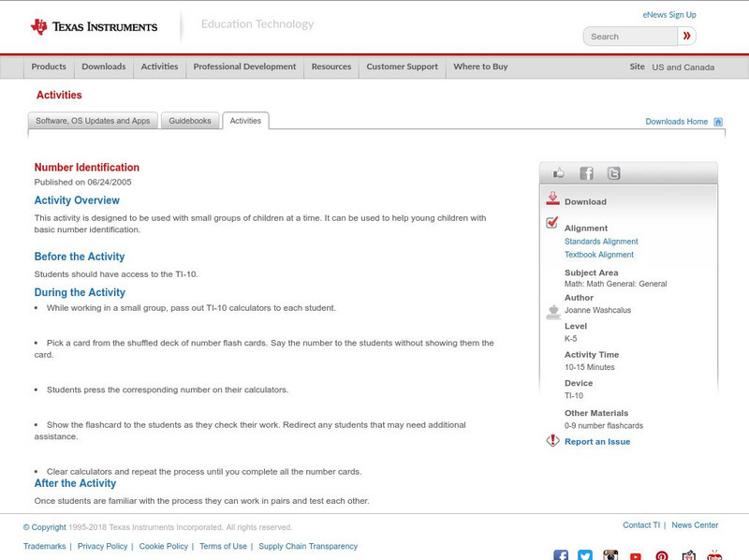Open the footer Instagram social icon
Image resolution: width=749 pixels, height=560 pixels.
pos(610,555)
